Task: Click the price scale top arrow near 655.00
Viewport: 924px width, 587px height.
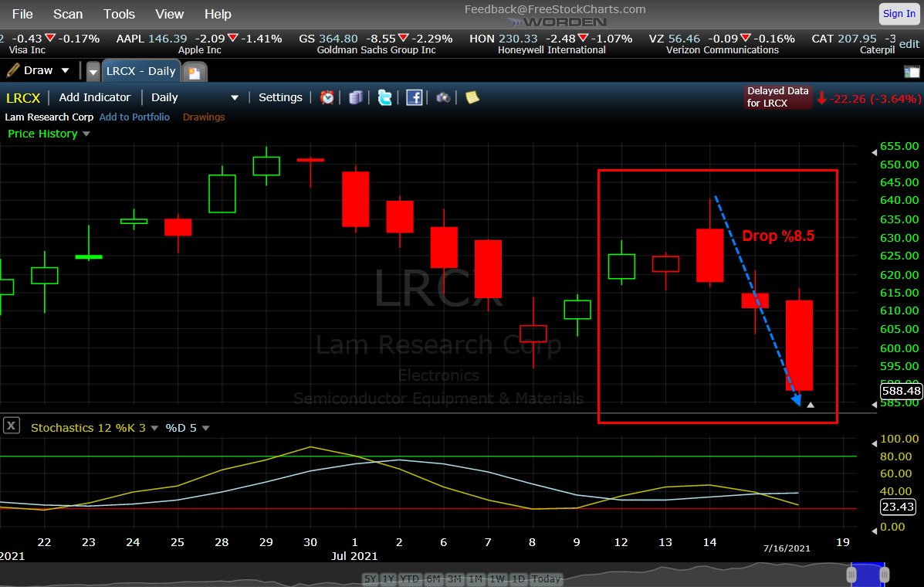Action: click(874, 152)
